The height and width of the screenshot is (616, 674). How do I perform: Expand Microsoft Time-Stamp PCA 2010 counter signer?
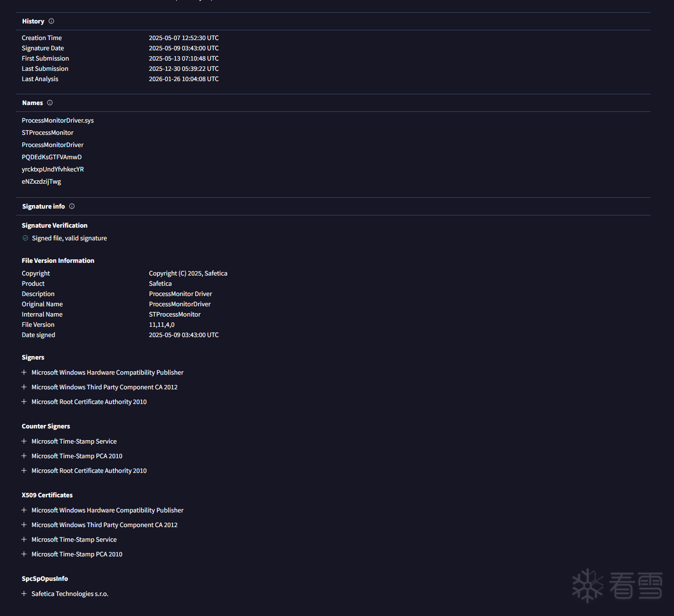[x=24, y=456]
